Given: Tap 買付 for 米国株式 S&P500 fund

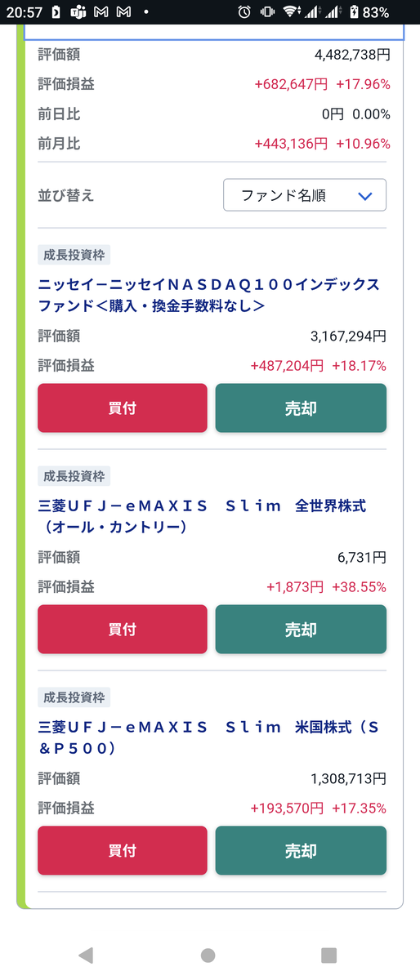Looking at the screenshot, I should 123,850.
